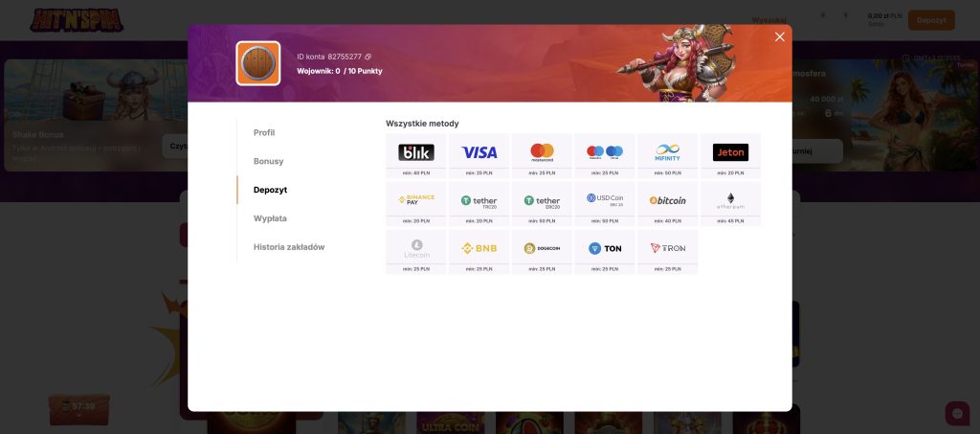The width and height of the screenshot is (980, 434).
Task: Click the shield profile avatar
Action: [x=258, y=63]
